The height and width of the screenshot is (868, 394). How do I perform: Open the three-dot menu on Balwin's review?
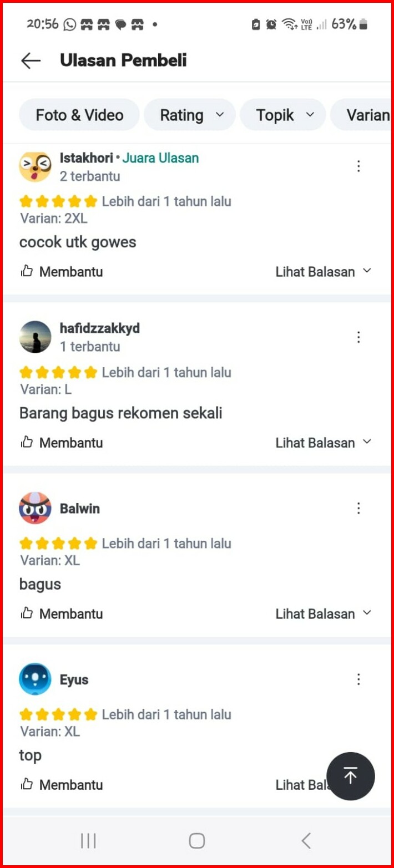(358, 508)
